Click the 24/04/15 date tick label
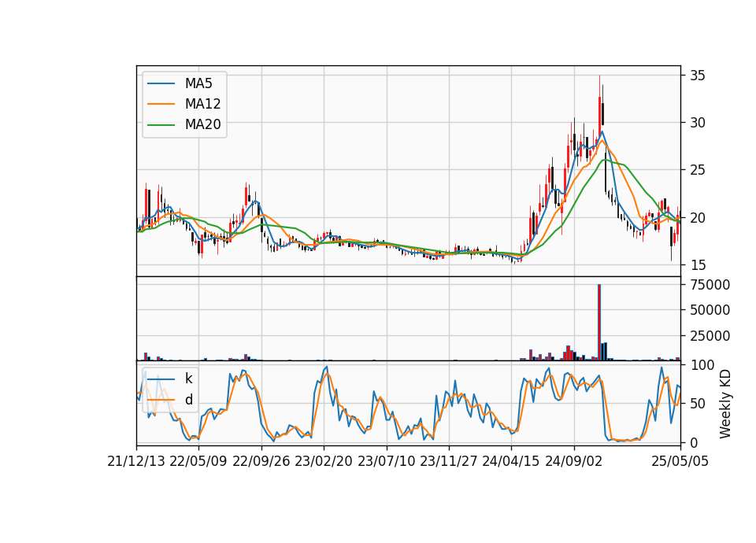 [511, 461]
